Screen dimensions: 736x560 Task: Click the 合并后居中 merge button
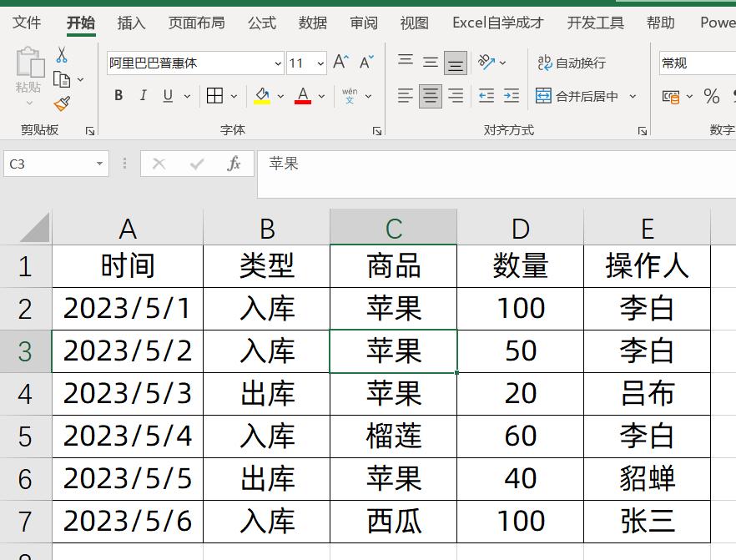click(x=587, y=97)
